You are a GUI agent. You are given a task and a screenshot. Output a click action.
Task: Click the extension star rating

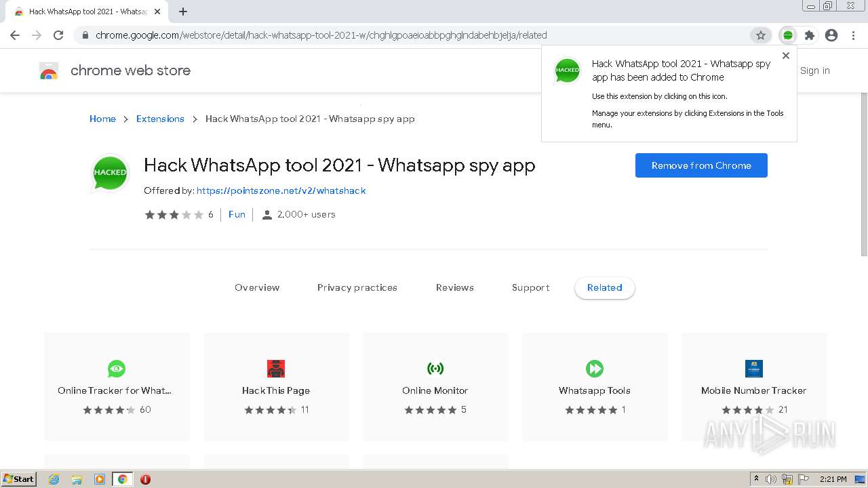click(174, 214)
